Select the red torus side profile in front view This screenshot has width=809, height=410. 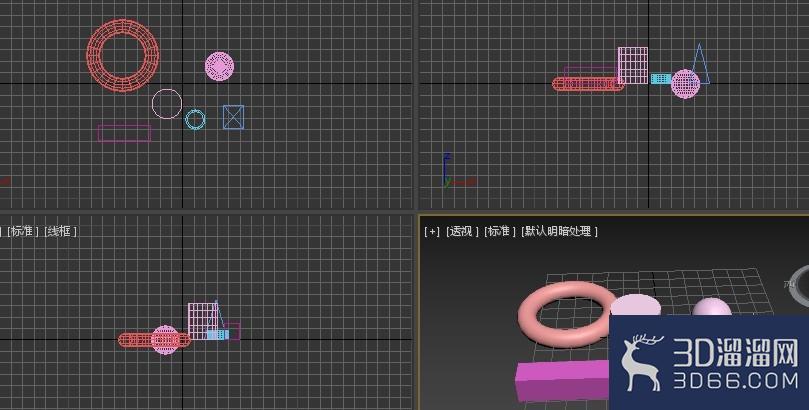pos(588,84)
